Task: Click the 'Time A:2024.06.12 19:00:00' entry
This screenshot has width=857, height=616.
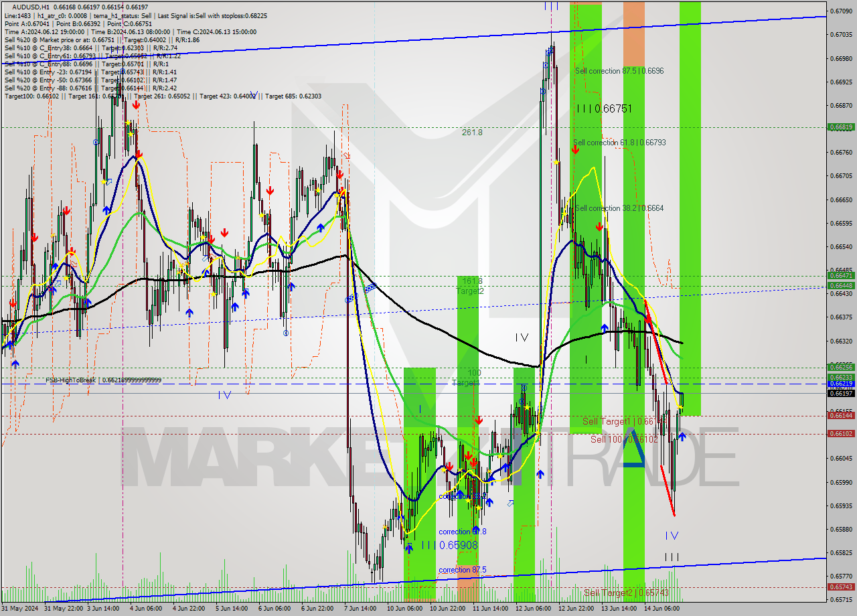Action: (x=45, y=31)
